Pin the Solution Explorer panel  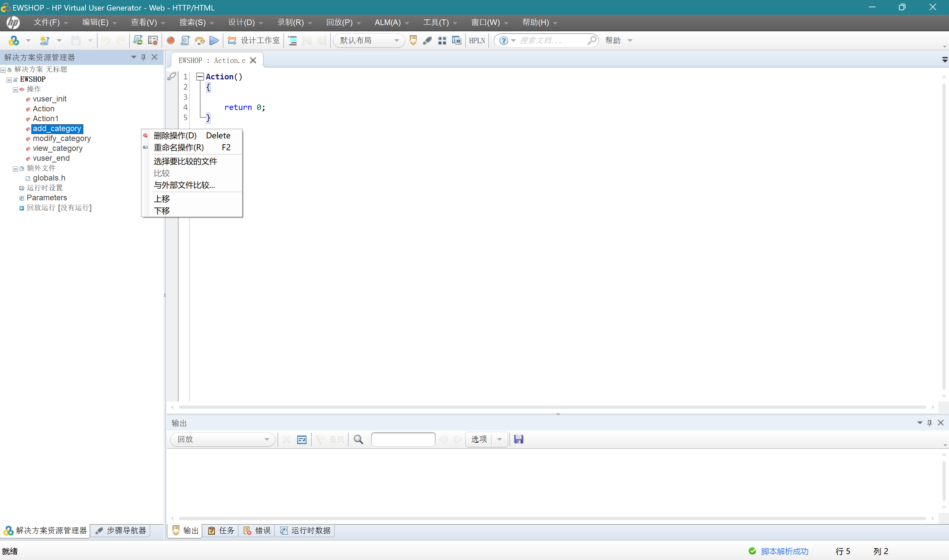[143, 57]
